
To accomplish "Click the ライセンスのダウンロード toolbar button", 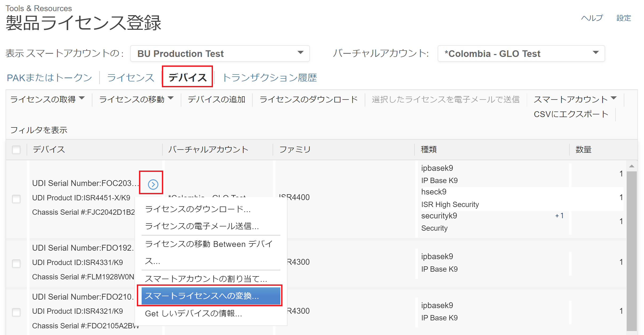I will pos(308,99).
